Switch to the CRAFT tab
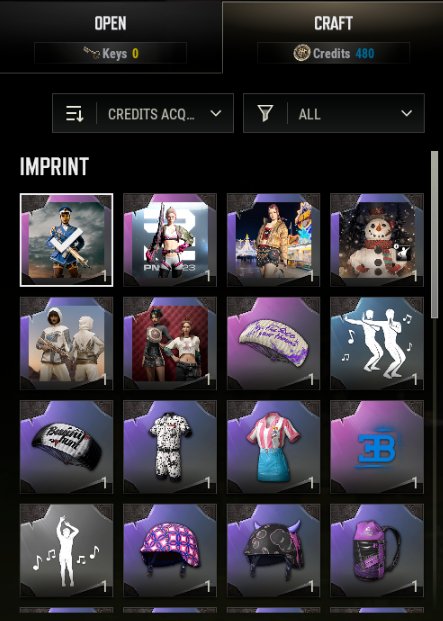Viewport: 443px width, 621px height. point(333,36)
